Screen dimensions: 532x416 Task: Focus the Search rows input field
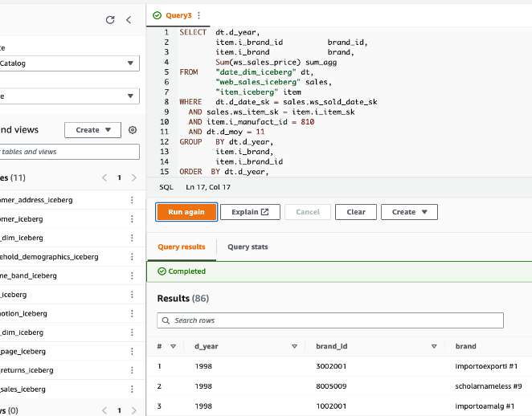tap(330, 320)
